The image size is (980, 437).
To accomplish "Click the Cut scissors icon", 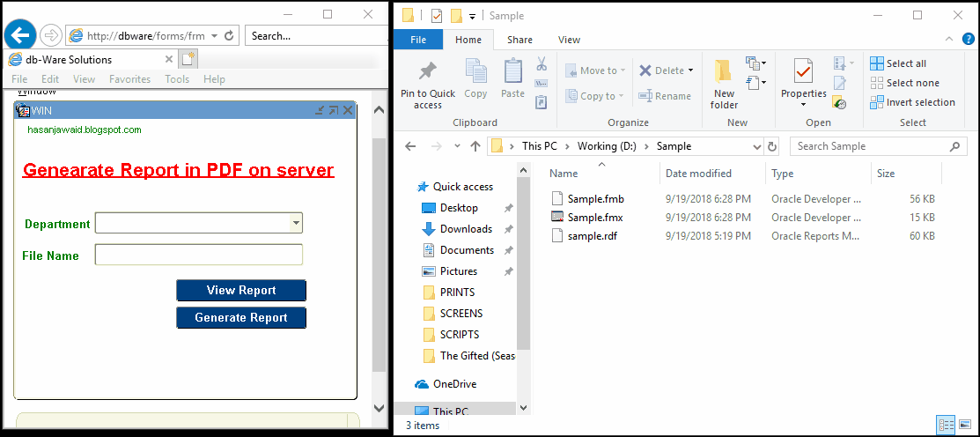I will pyautogui.click(x=542, y=63).
